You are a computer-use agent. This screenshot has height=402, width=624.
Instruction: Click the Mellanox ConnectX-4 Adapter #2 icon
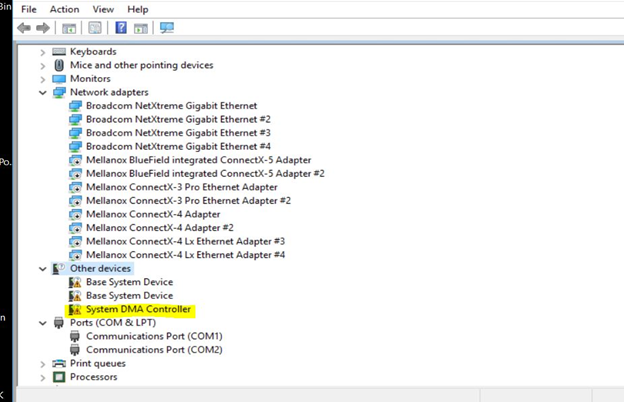coord(75,228)
